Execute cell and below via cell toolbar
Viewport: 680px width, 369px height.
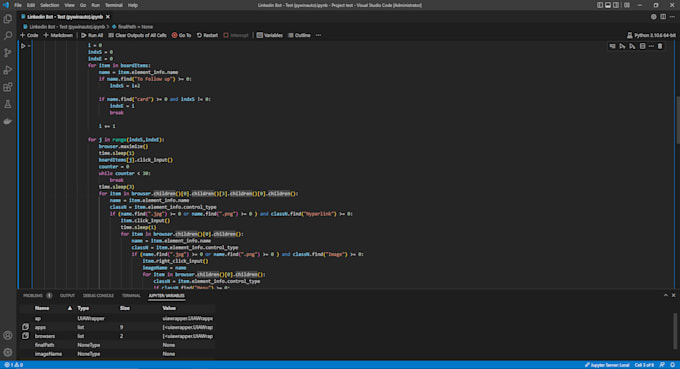pos(632,46)
